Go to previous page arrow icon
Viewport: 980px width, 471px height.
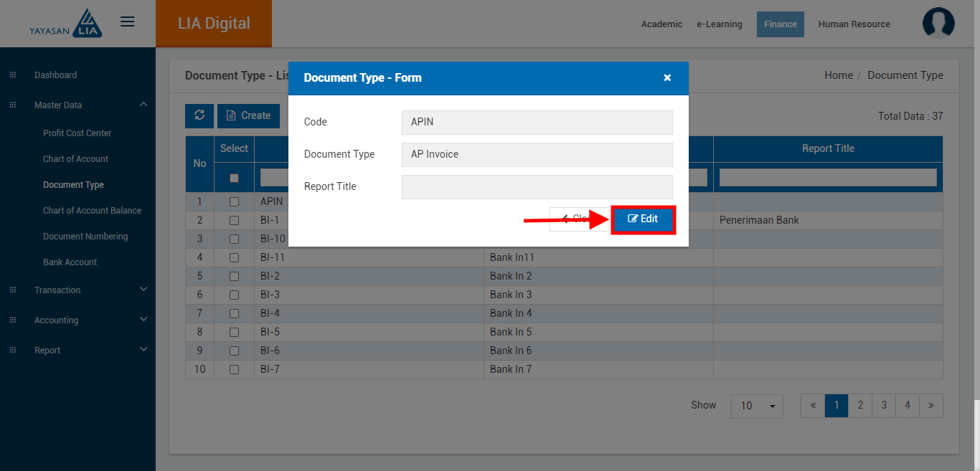click(813, 406)
